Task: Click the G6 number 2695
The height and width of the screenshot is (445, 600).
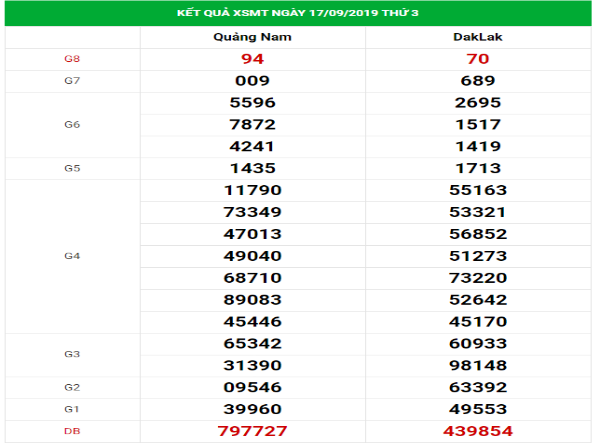Action: pos(478,103)
